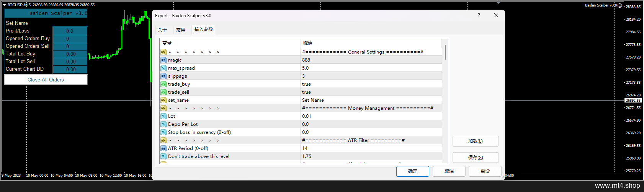
Task: Switch to the 关于 tab
Action: pyautogui.click(x=162, y=30)
